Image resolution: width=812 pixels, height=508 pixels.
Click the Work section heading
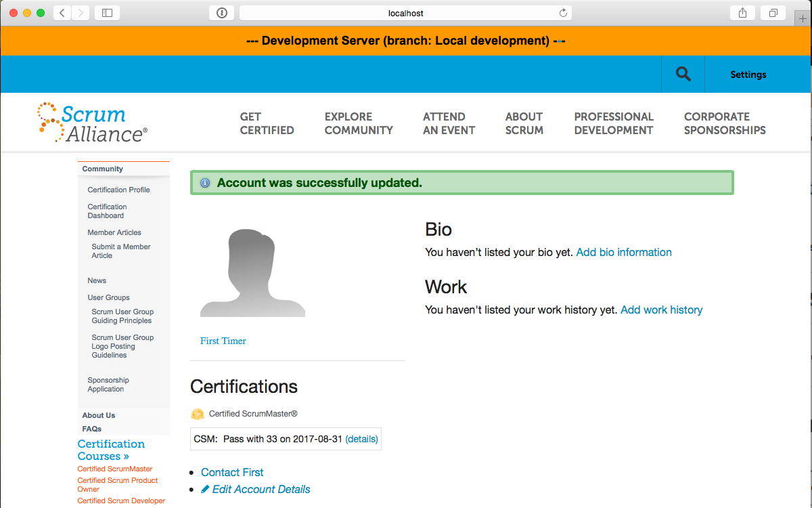(x=446, y=287)
